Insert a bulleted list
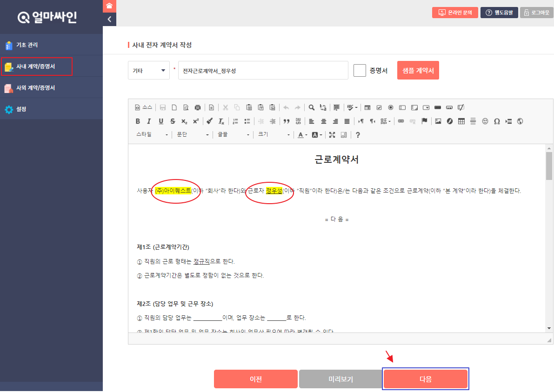This screenshot has width=554, height=392. [x=247, y=121]
